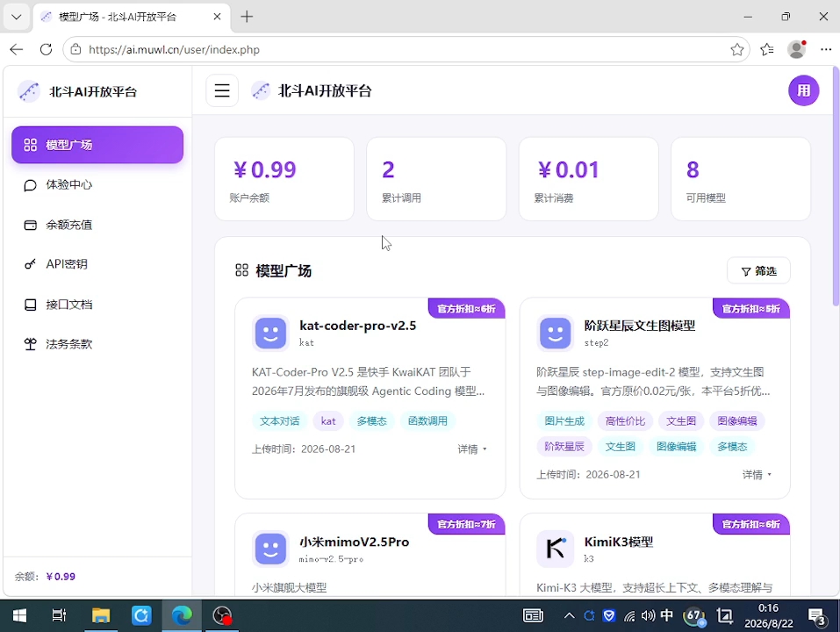
Task: Open Task View on the taskbar
Action: (59, 616)
